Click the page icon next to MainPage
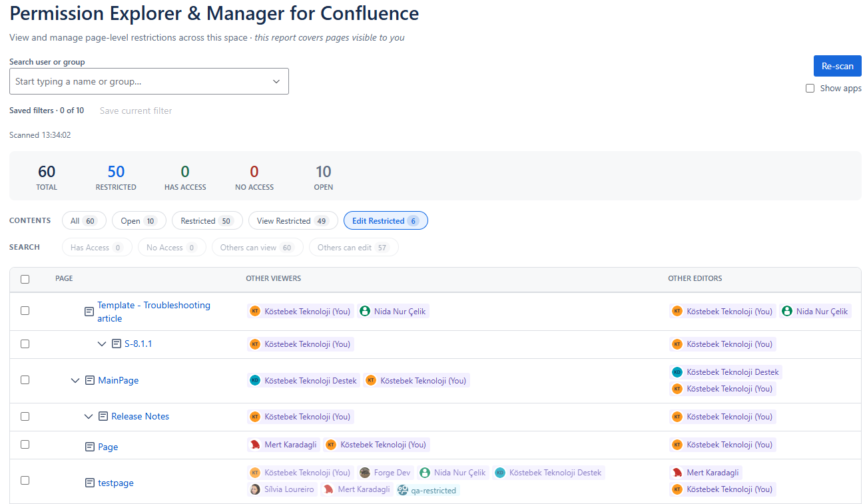The image size is (867, 504). pyautogui.click(x=90, y=381)
